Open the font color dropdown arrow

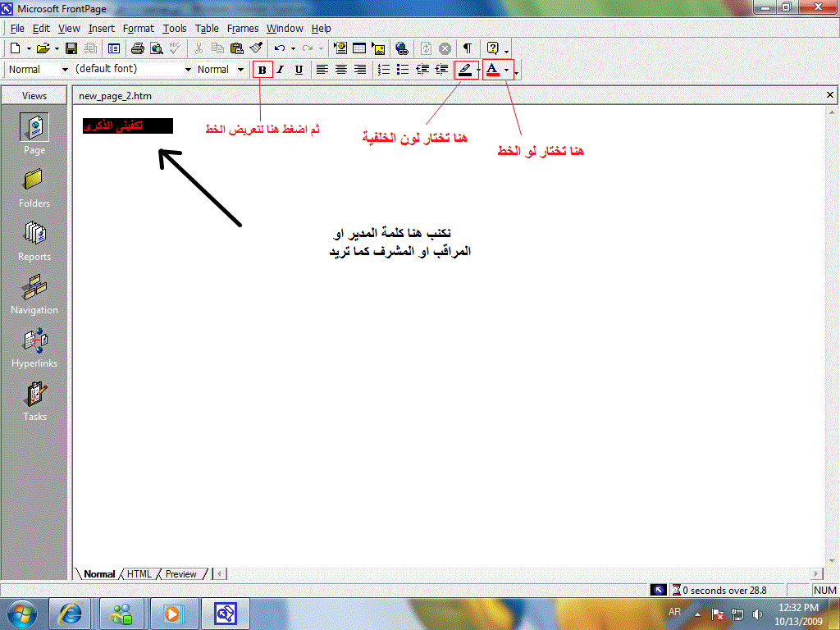[507, 70]
